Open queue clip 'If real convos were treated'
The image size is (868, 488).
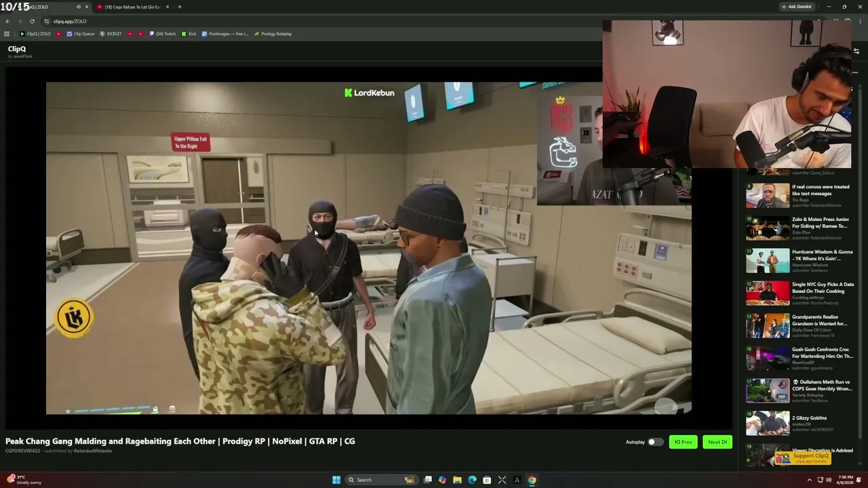800,195
